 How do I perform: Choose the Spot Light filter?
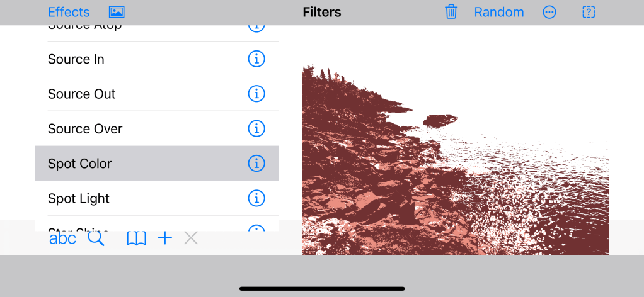click(79, 198)
